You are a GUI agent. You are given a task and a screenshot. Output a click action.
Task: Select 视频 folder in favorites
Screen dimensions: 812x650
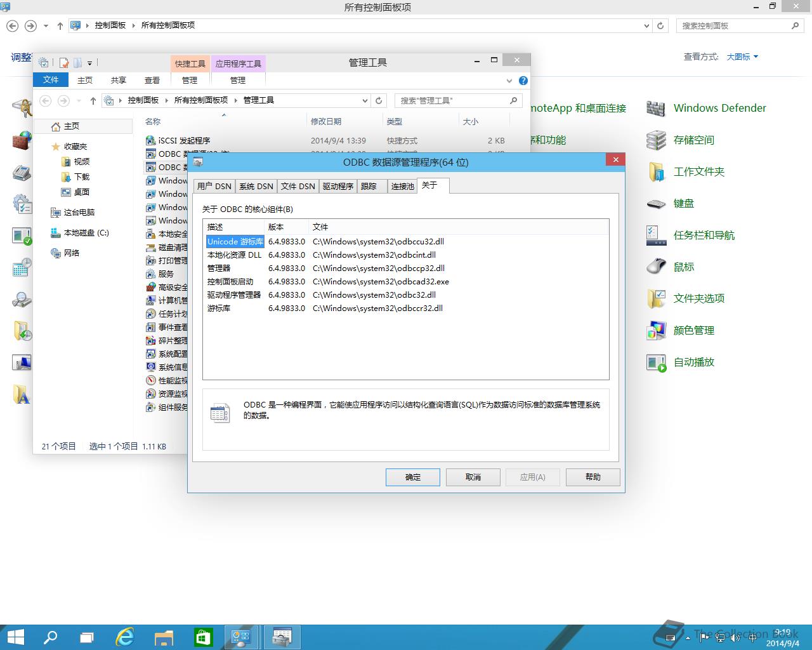coord(75,161)
